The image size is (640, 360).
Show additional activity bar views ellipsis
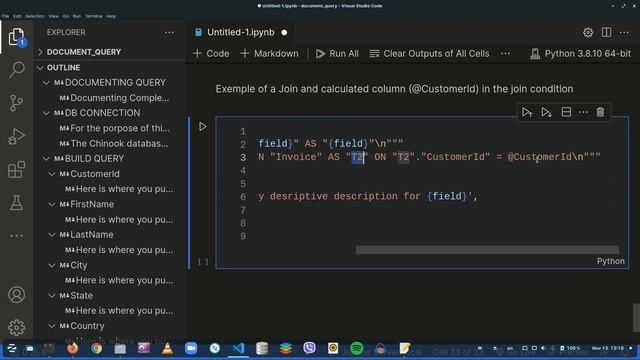[16, 236]
